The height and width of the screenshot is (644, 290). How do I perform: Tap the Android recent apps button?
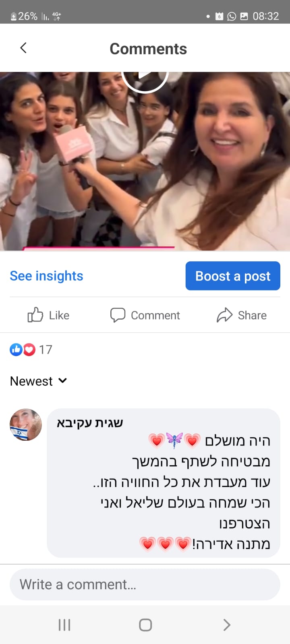(x=64, y=625)
